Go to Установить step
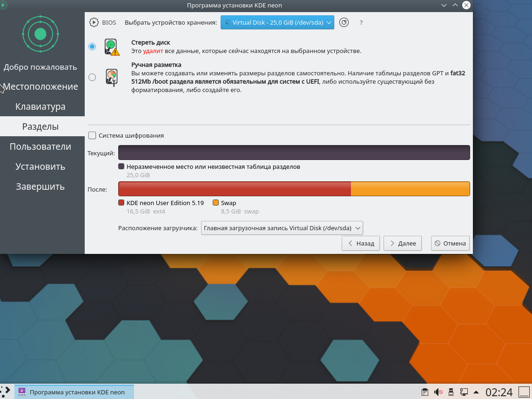Viewport: 532px width, 399px height. click(40, 166)
